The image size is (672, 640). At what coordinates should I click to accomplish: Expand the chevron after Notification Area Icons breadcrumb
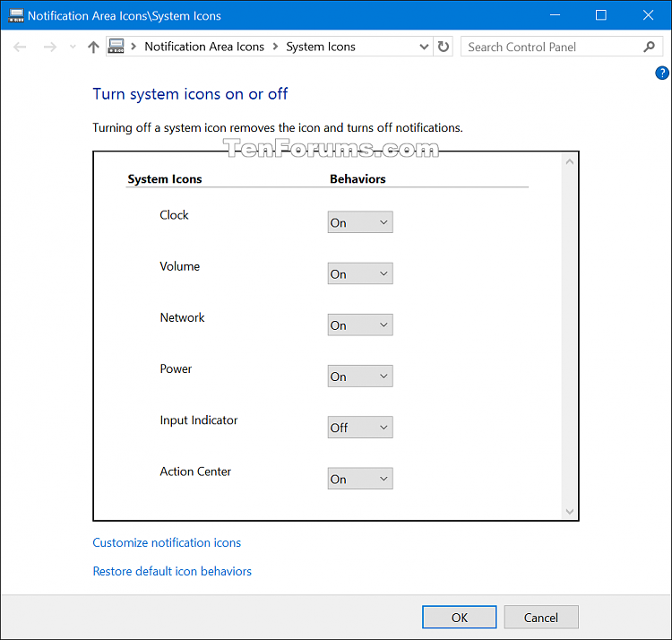click(x=276, y=47)
